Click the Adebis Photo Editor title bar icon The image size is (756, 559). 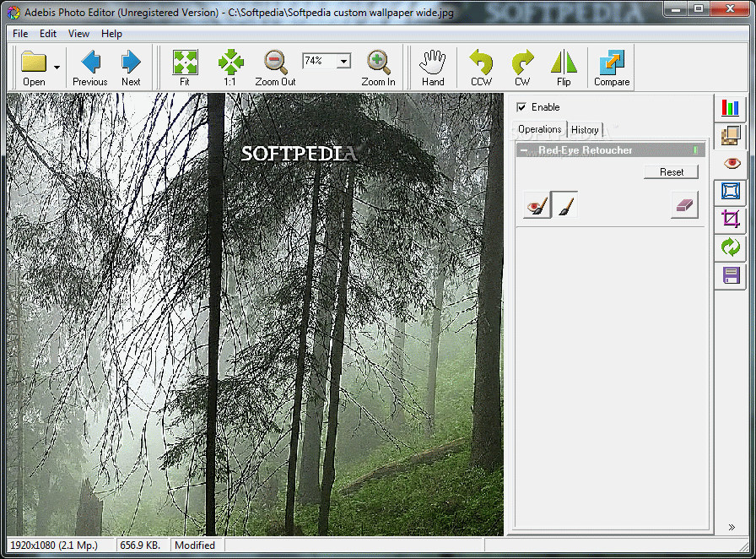pyautogui.click(x=14, y=13)
